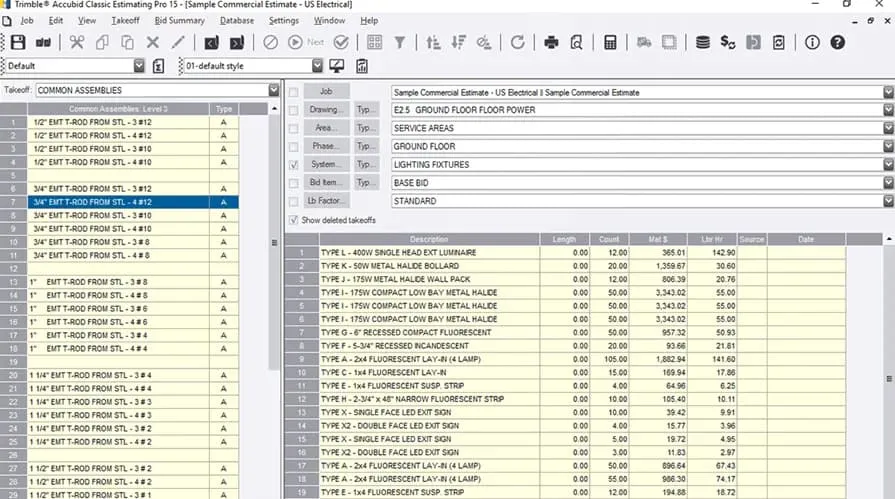Expand the GROUND FLOOR phase dropdown

pyautogui.click(x=888, y=146)
